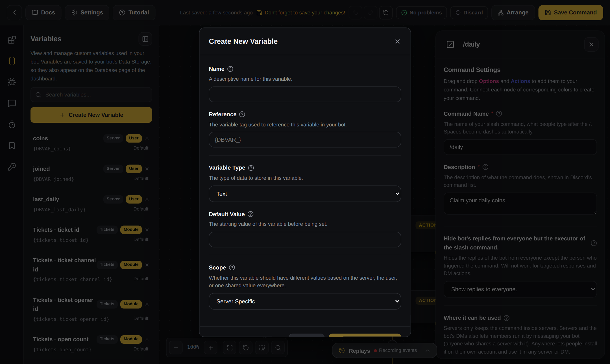Open the key sidebar icon
Image resolution: width=610 pixels, height=364 pixels.
(x=12, y=167)
